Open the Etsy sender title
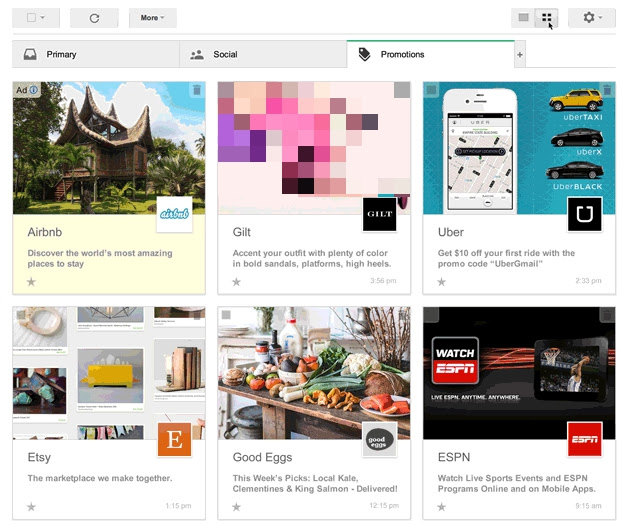The height and width of the screenshot is (524, 628). (39, 457)
